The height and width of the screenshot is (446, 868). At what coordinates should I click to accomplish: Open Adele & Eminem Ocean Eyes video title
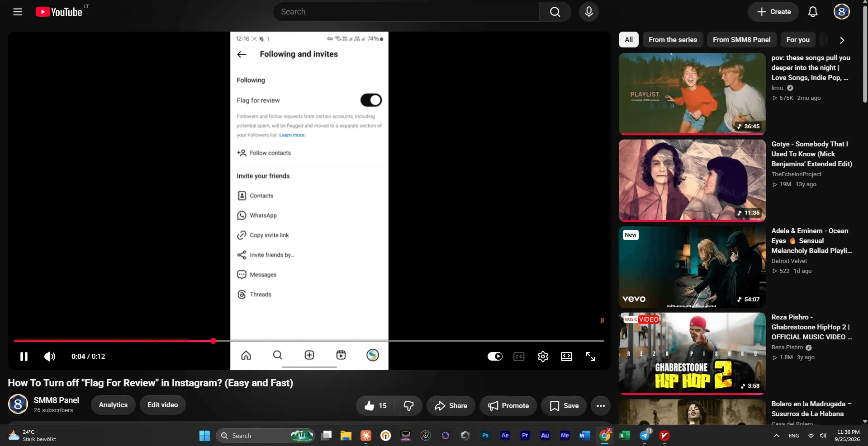coord(811,241)
